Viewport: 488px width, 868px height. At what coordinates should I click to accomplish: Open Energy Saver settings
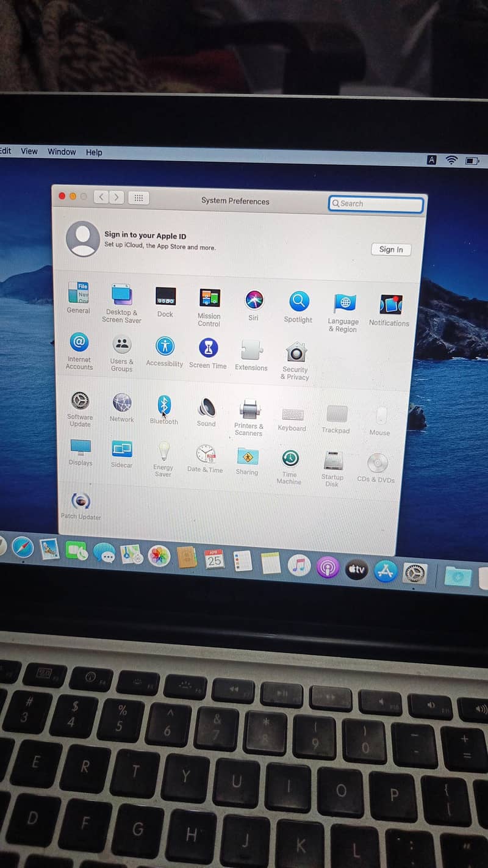(163, 460)
